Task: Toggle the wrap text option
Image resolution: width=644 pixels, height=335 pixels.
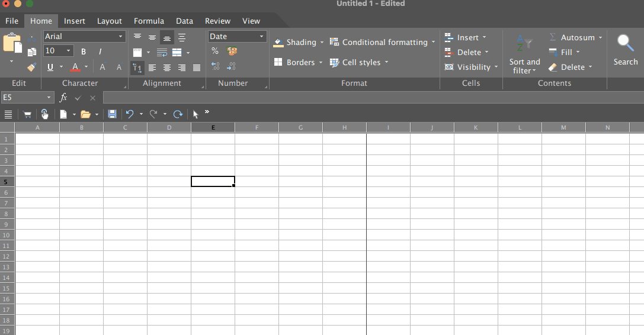Action: [162, 53]
